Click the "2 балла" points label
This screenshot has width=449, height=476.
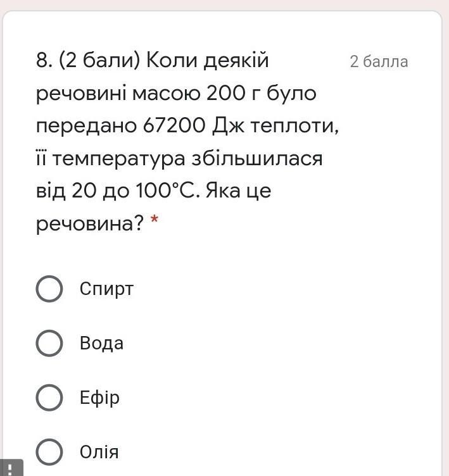[x=379, y=62]
